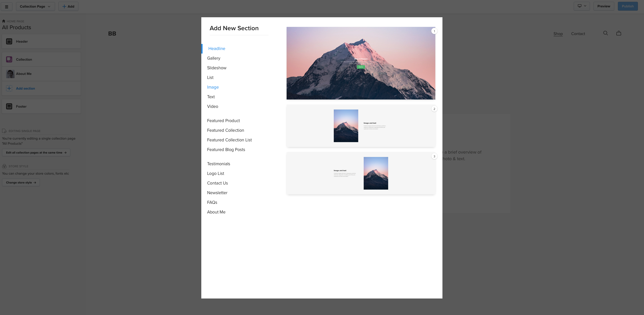This screenshot has width=644, height=315.
Task: Click the Editing Single Page document icon
Action: coord(4,131)
